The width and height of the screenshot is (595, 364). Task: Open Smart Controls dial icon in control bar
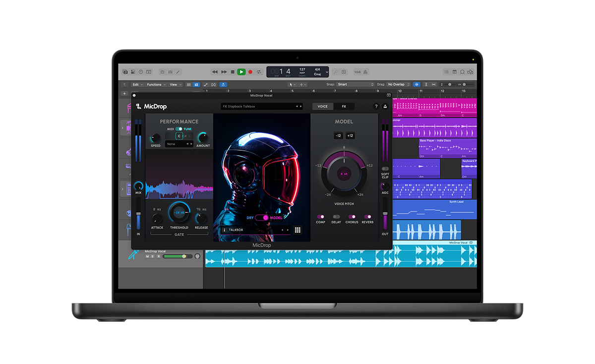[163, 72]
